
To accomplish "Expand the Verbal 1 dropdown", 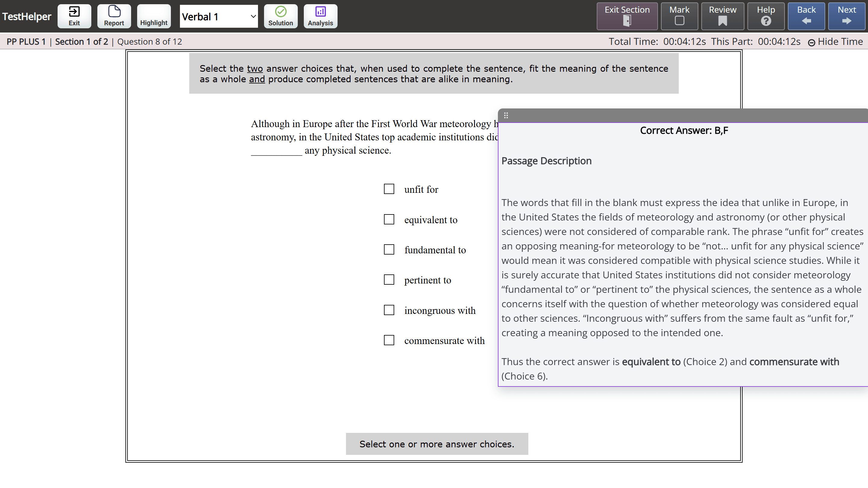I will click(x=219, y=16).
